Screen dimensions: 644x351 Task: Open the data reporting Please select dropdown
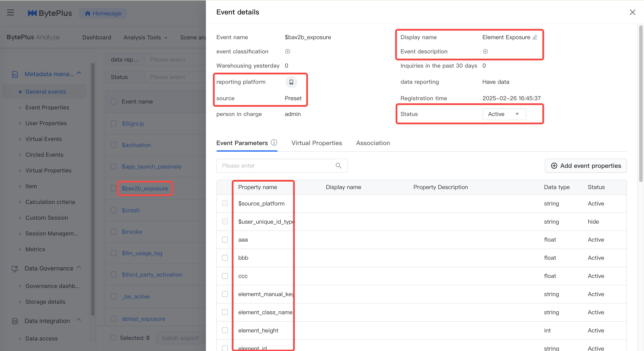point(175,60)
